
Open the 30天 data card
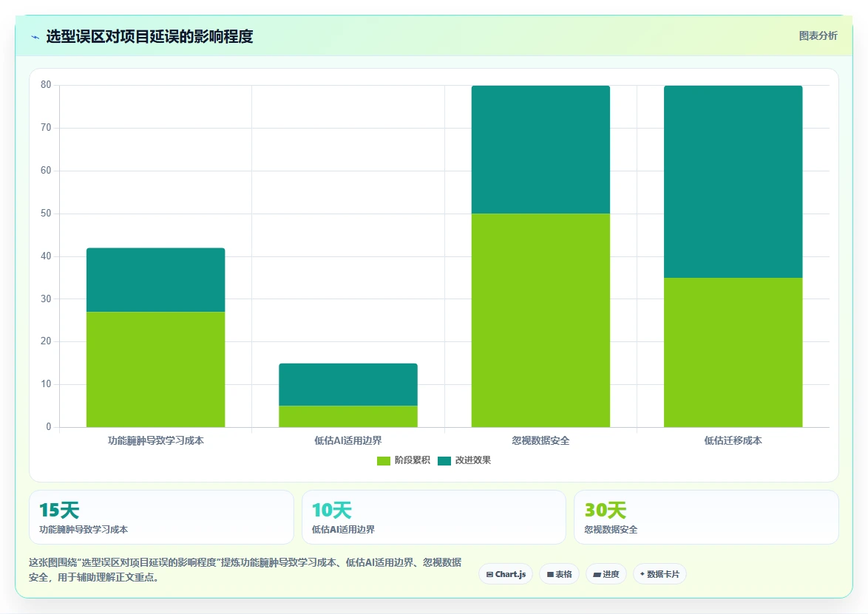coord(706,517)
